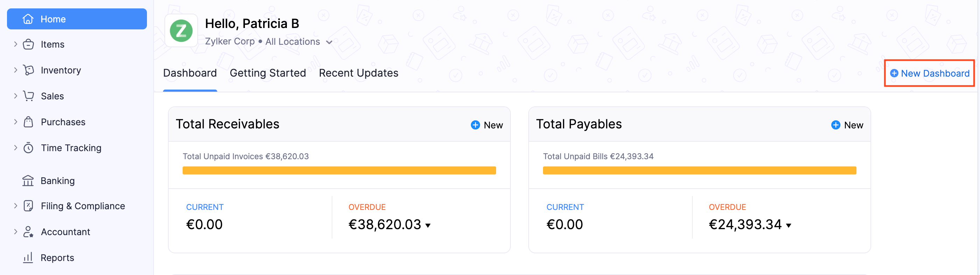Click New in the Total Receivables card
The height and width of the screenshot is (275, 980).
[487, 125]
